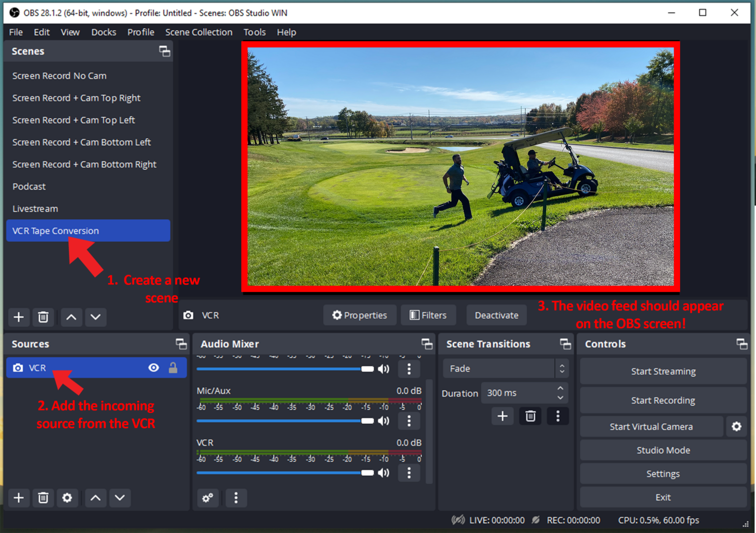Open the Scene Collection menu
This screenshot has width=756, height=533.
(198, 32)
